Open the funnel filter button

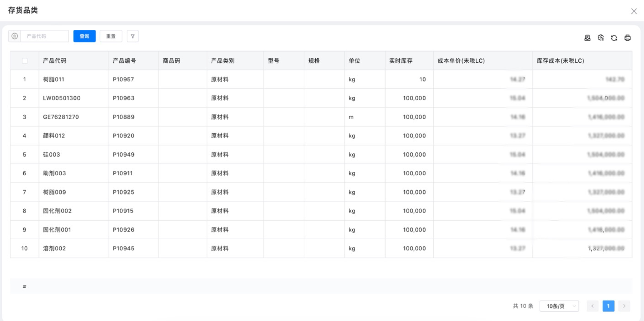[133, 36]
